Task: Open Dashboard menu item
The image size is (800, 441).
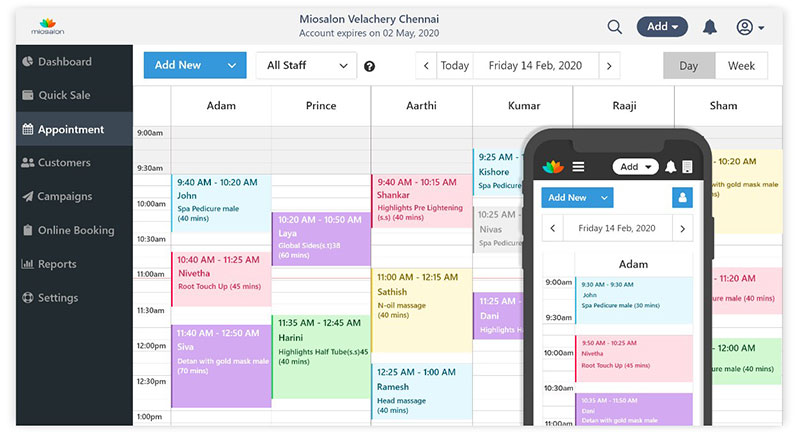Action: pyautogui.click(x=74, y=62)
